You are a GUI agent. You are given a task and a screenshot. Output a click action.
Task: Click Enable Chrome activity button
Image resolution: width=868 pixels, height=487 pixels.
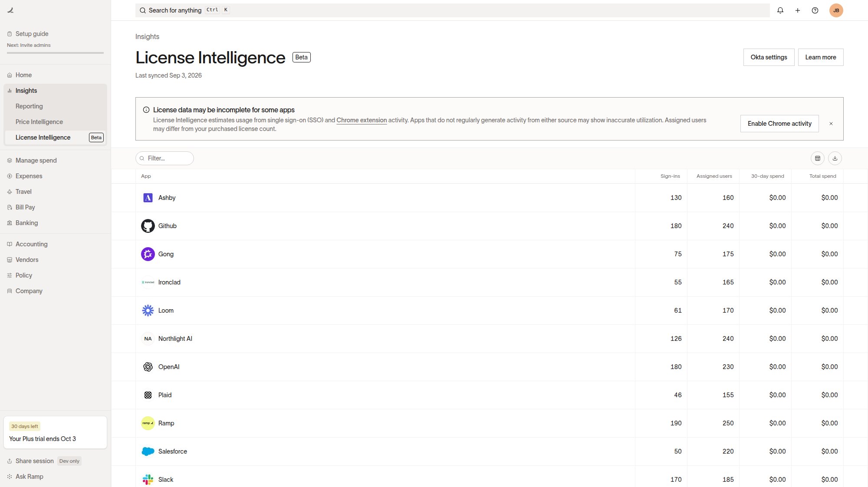coord(779,124)
